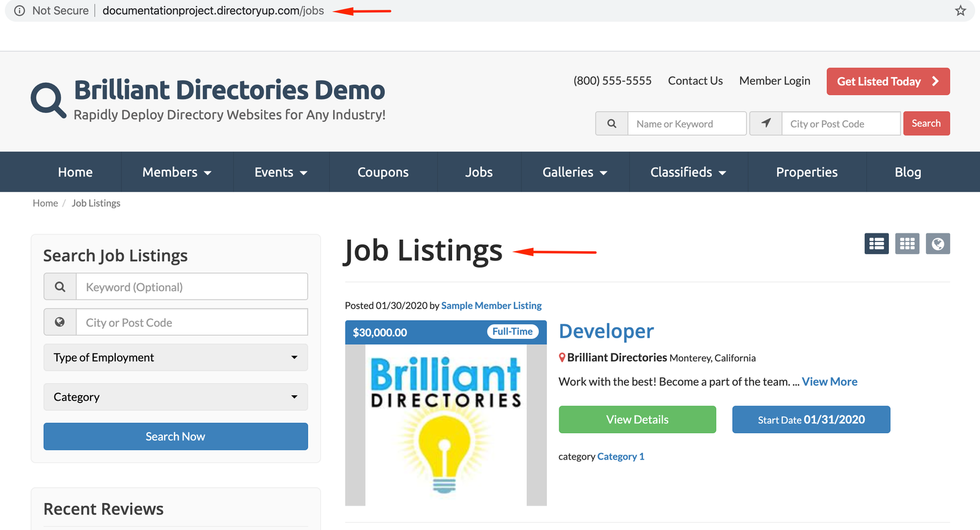Bookmark this page with the star icon

[x=960, y=10]
